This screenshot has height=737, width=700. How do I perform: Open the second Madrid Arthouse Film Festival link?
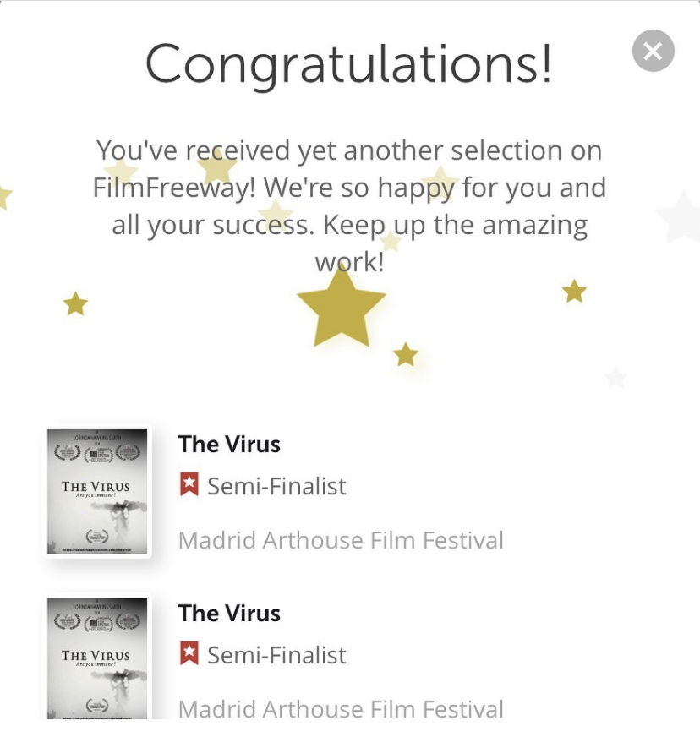[x=341, y=708]
